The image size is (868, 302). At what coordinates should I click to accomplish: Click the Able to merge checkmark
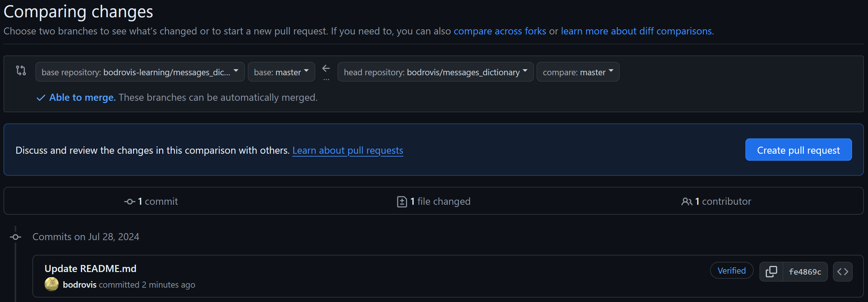tap(40, 98)
